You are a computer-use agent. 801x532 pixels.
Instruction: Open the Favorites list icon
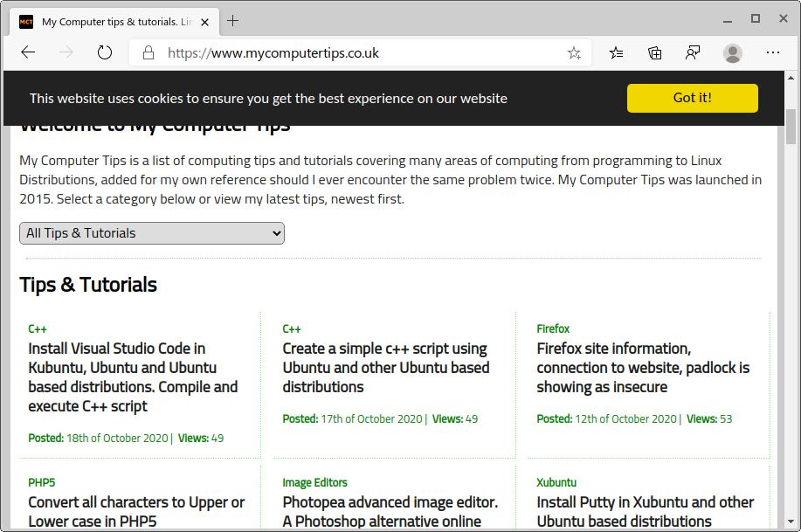coord(616,52)
